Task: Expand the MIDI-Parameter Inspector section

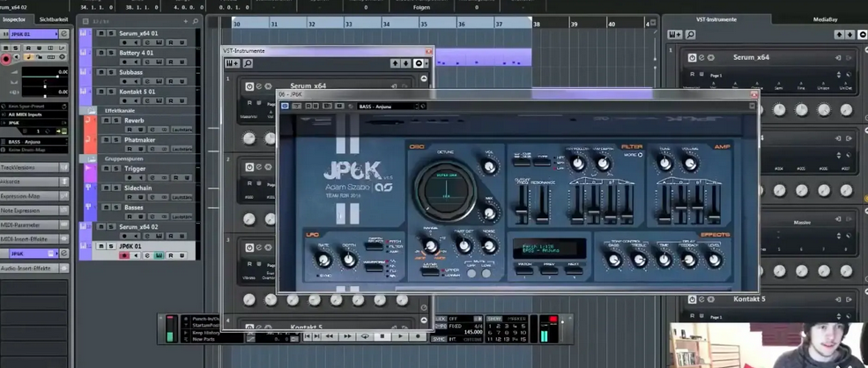Action: coord(34,224)
